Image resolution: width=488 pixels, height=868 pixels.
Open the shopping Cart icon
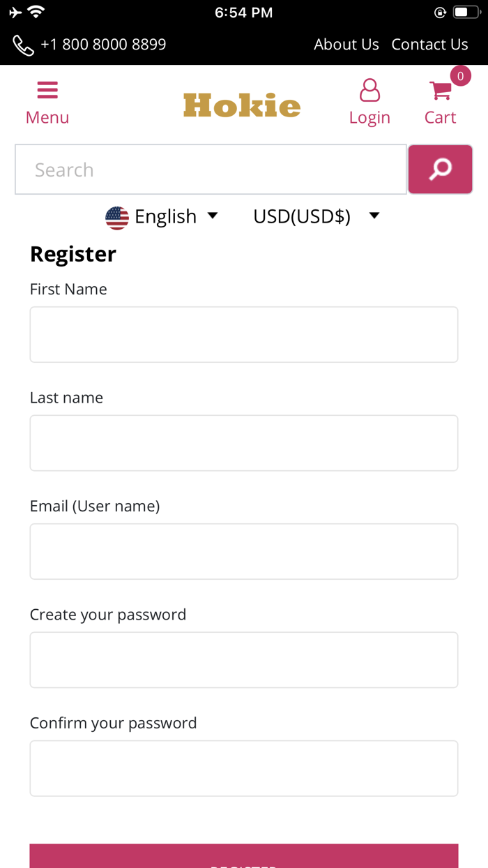coord(440,91)
